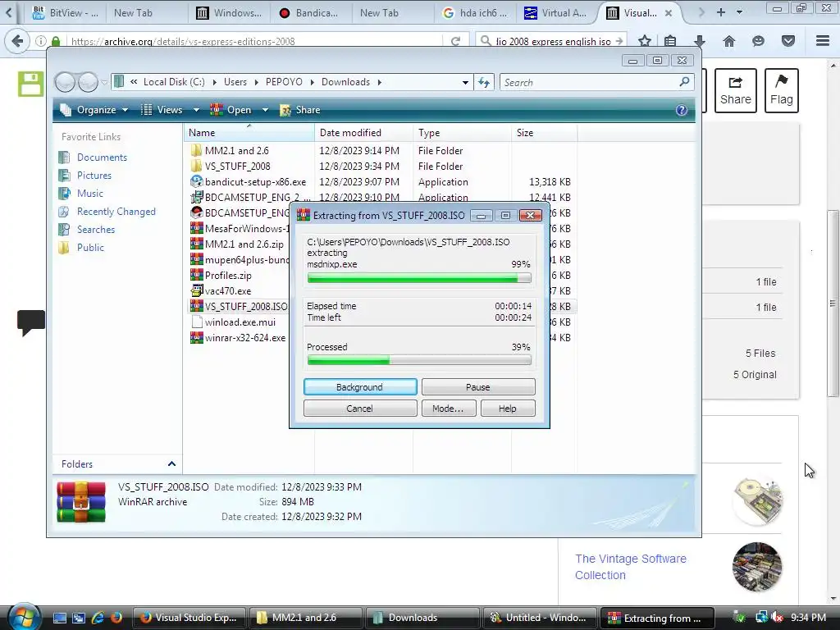Screen dimensions: 840x630
Task: Open Public favorite link
Action: pos(90,248)
